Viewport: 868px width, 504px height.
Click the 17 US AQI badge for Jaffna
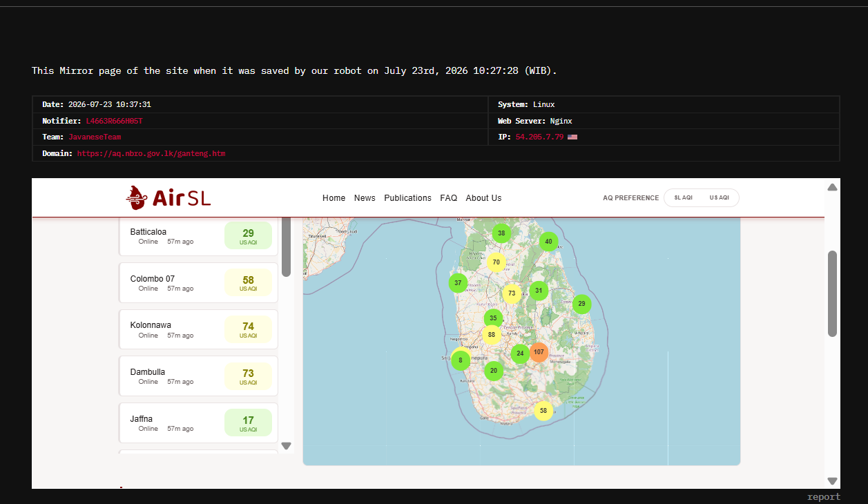tap(248, 423)
